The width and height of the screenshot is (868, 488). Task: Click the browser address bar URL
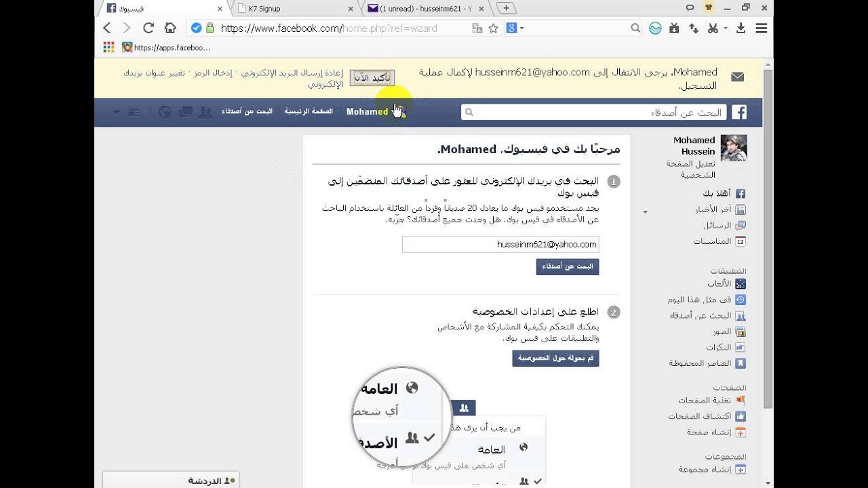329,28
